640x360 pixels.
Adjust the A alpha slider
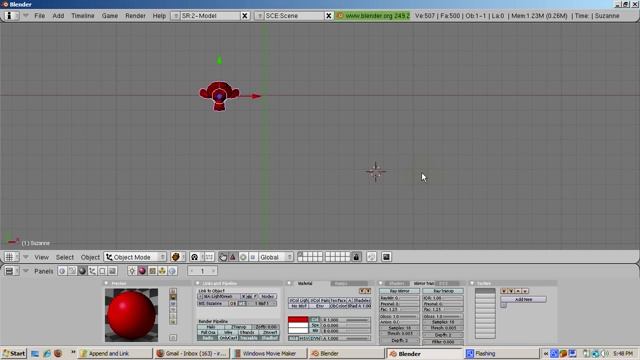pyautogui.click(x=346, y=338)
